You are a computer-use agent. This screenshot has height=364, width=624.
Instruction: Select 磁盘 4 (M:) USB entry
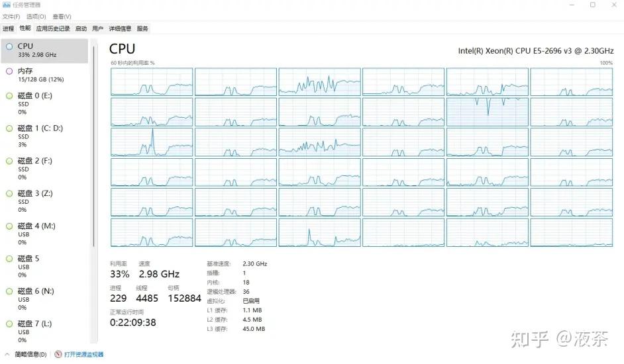pos(44,234)
